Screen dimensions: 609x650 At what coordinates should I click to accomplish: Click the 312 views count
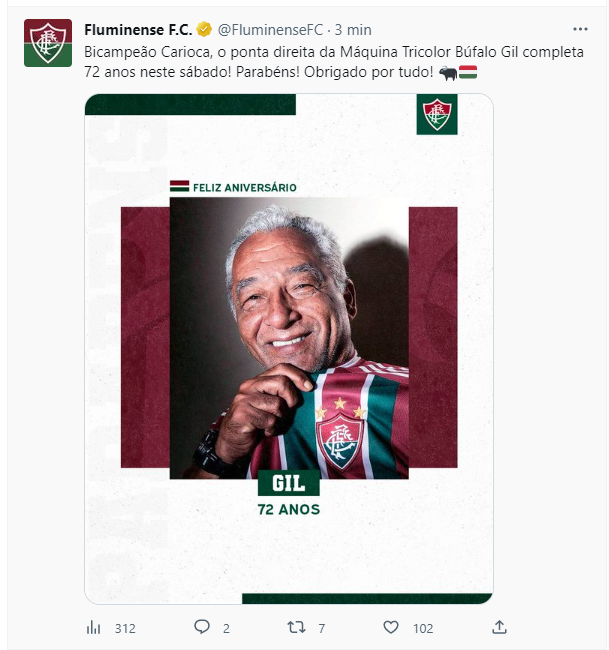click(125, 628)
